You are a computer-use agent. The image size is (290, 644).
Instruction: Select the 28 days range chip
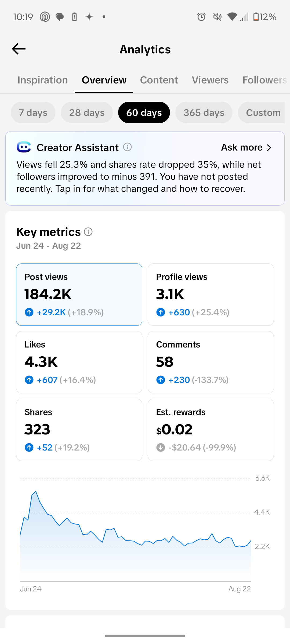click(87, 112)
